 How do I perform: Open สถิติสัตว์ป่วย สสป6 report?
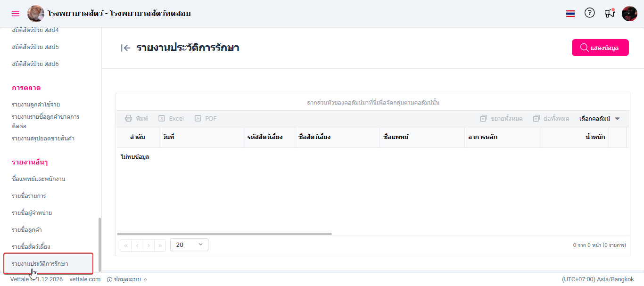(35, 64)
